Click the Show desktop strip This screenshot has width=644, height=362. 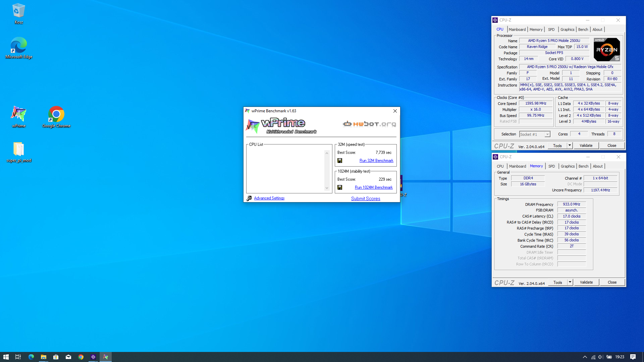(643, 357)
